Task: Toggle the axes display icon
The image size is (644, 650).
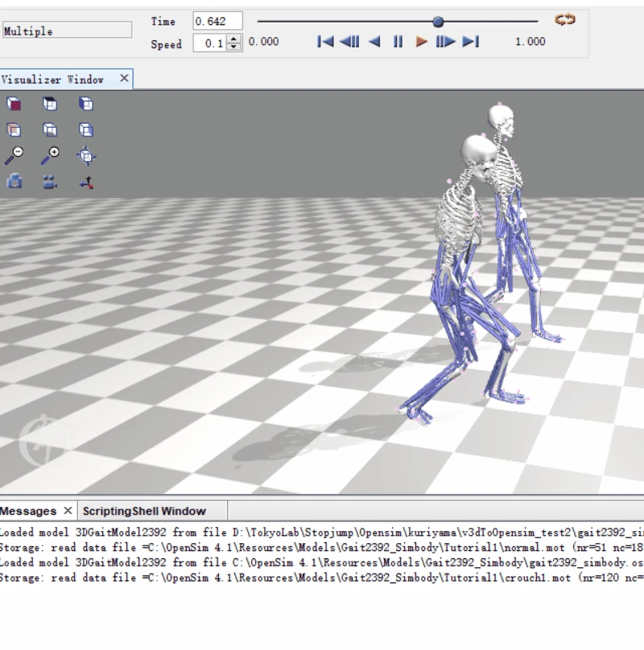Action: coord(86,182)
